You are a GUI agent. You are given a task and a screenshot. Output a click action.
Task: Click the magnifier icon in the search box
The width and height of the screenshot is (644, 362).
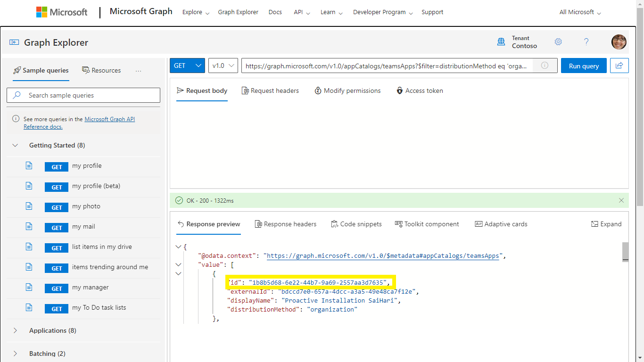17,95
